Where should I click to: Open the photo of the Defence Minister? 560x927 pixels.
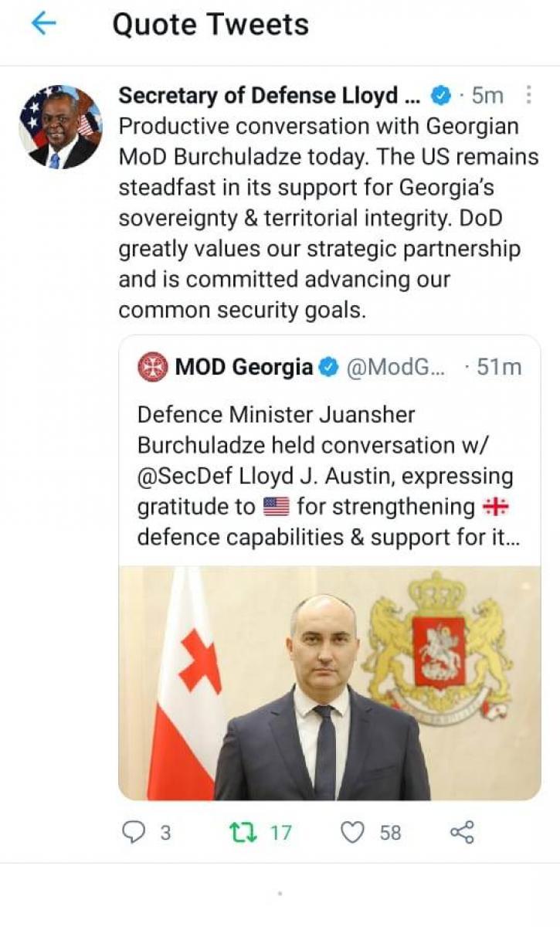pyautogui.click(x=329, y=683)
